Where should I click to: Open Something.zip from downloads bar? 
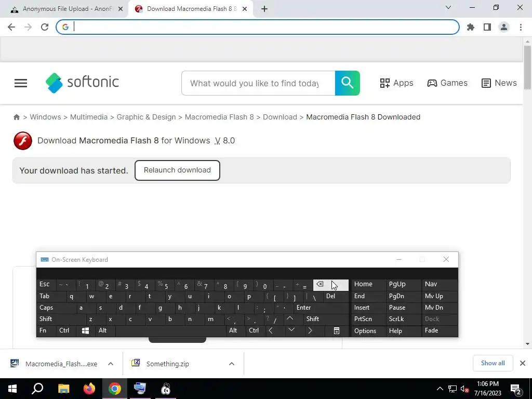click(168, 364)
